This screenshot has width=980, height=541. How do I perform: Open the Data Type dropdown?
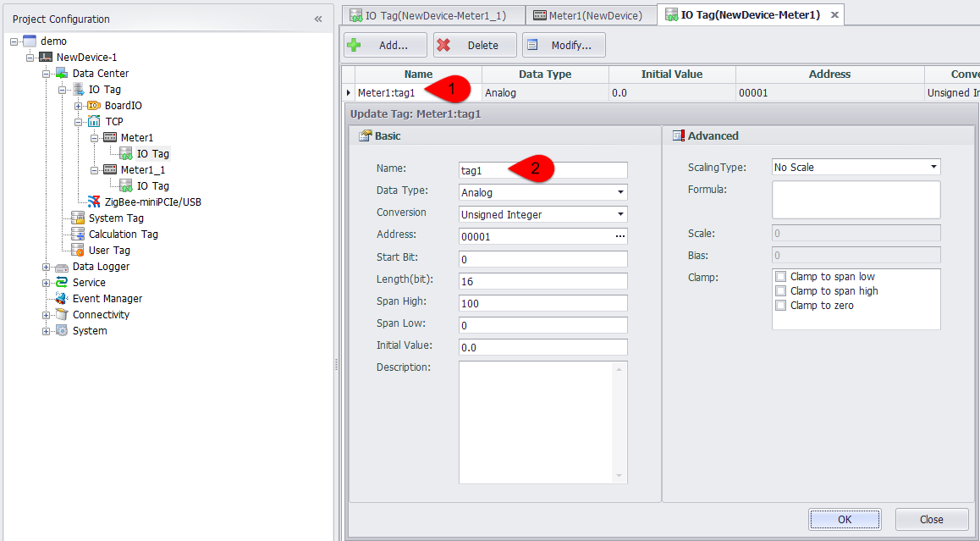(x=621, y=193)
